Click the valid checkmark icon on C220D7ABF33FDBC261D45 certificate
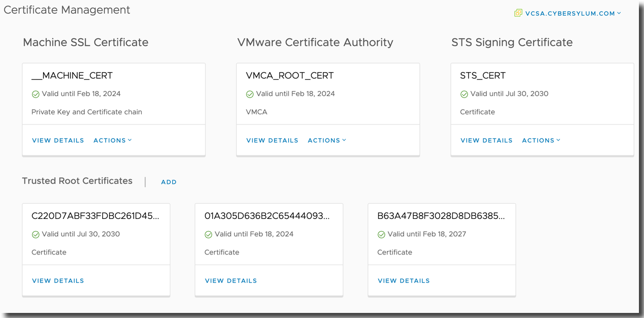Screen dimensions: 644x318 (36, 235)
